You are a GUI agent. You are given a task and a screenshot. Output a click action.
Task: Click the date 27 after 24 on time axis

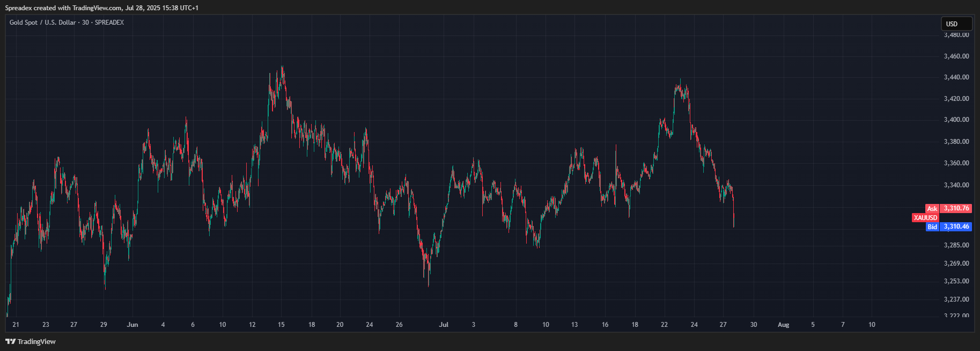[x=723, y=325]
